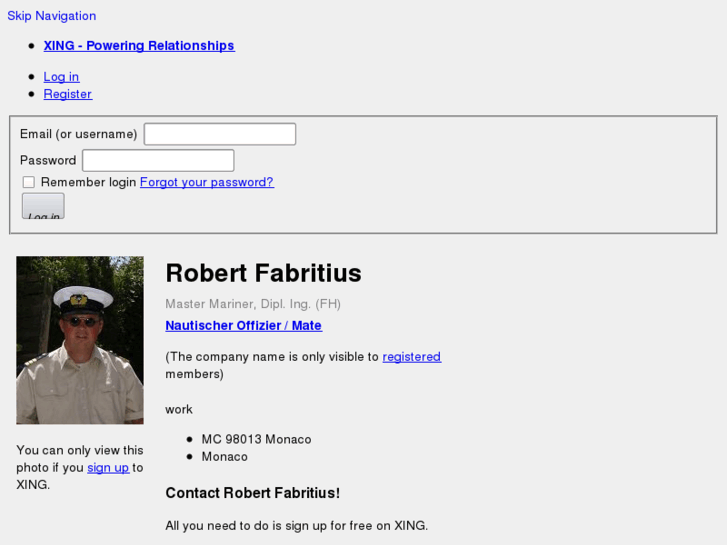
Task: Open XING - Powering Relationships link
Action: (x=139, y=45)
